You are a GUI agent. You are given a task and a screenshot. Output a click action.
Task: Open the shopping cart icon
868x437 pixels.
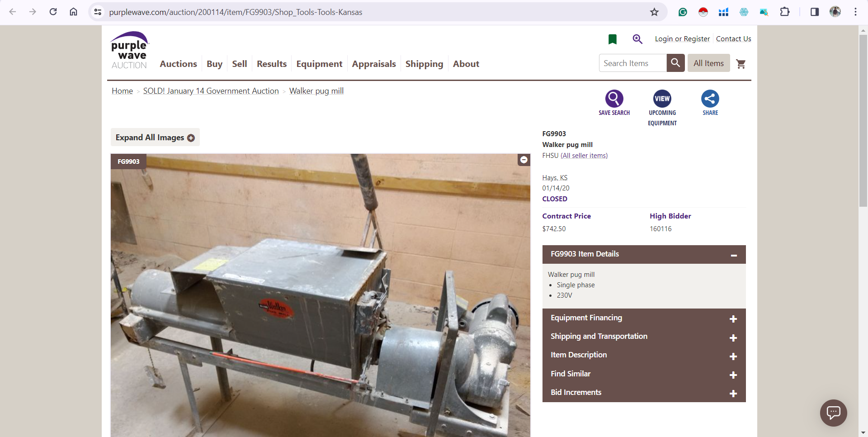coord(741,64)
